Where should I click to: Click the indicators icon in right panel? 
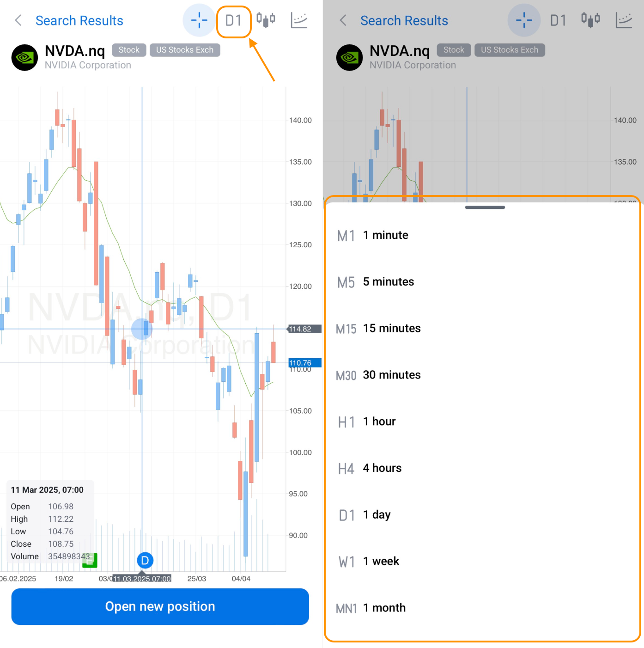[624, 20]
